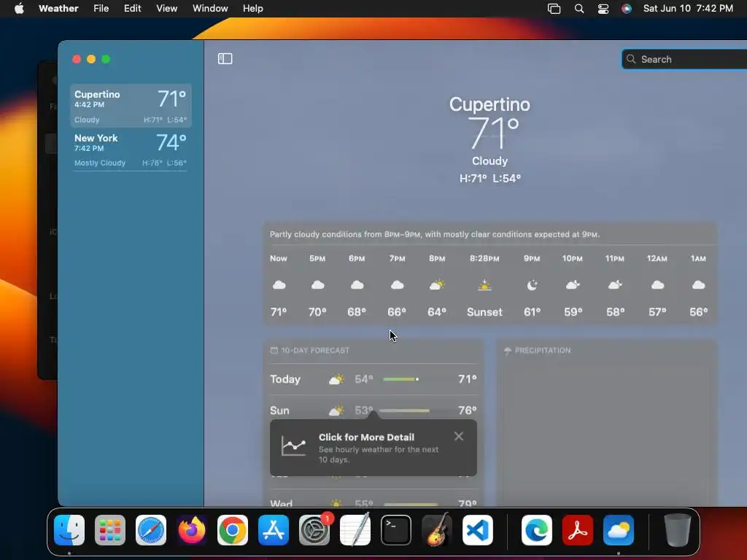This screenshot has height=560, width=747.
Task: Open Visual Studio Code from the Dock
Action: click(x=478, y=530)
